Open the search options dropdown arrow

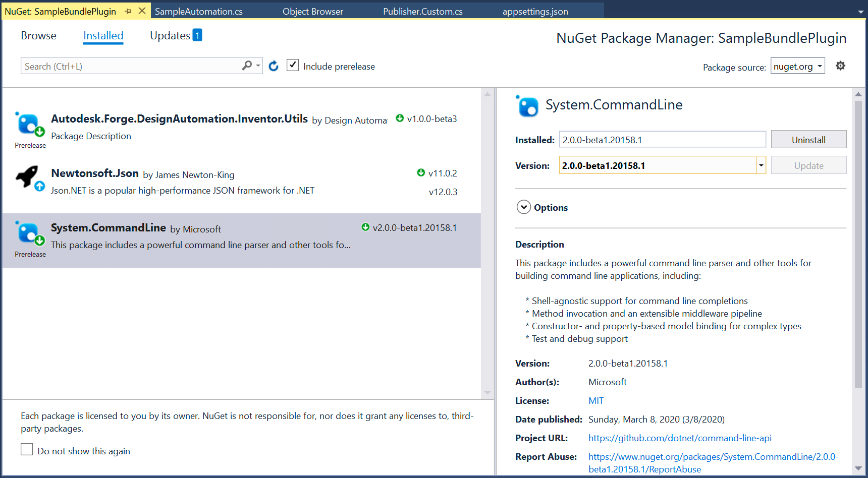pyautogui.click(x=258, y=66)
